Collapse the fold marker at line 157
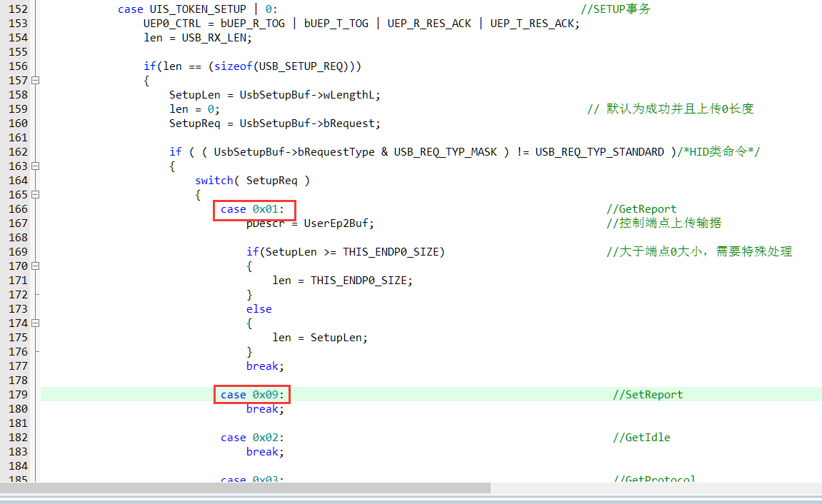The image size is (822, 504). pyautogui.click(x=36, y=81)
